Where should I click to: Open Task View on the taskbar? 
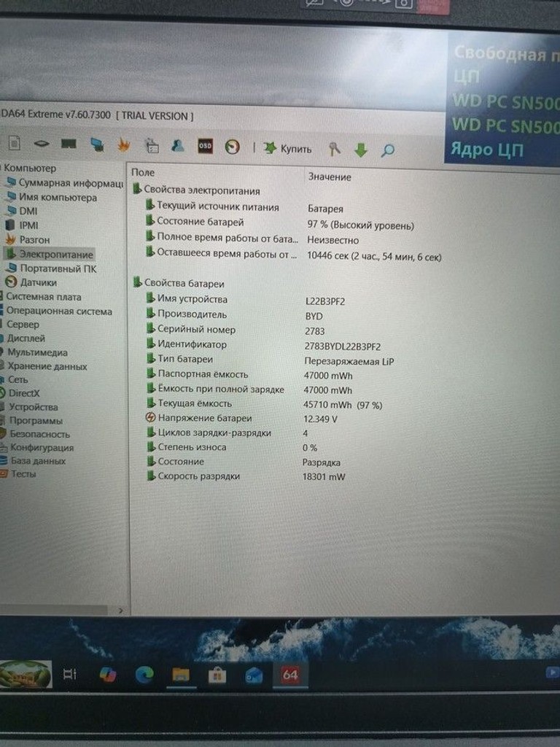click(x=70, y=674)
